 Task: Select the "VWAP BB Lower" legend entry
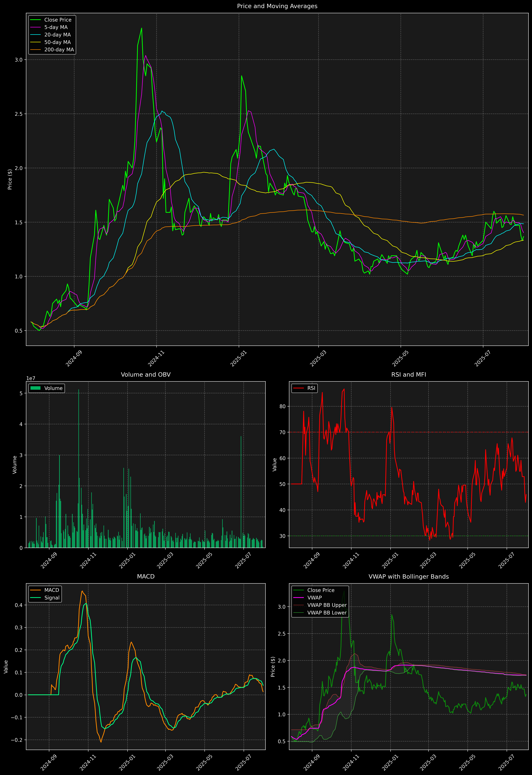(327, 613)
